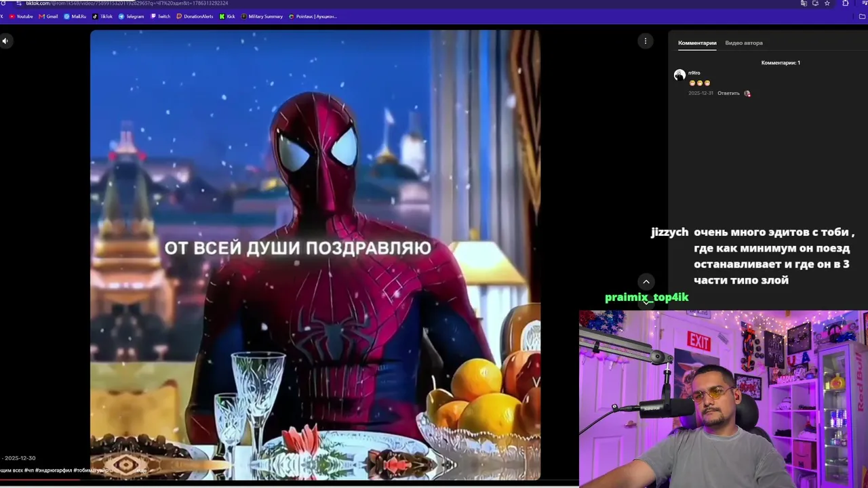The height and width of the screenshot is (488, 868).
Task: Open the Pointauc auction bookmark
Action: tap(313, 16)
